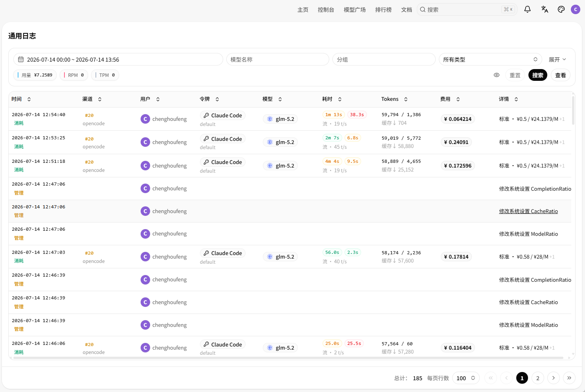585x392 pixels.
Task: Click the TPM 0 tag
Action: pos(105,75)
